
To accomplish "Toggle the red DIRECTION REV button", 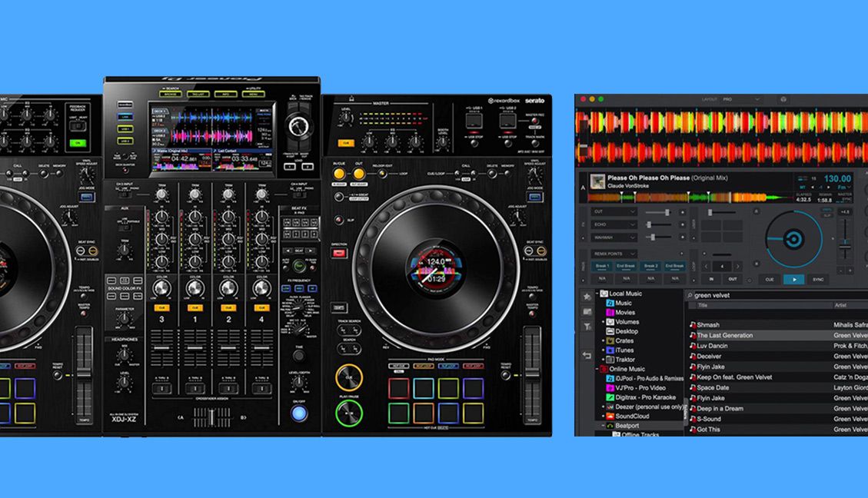I will point(339,254).
